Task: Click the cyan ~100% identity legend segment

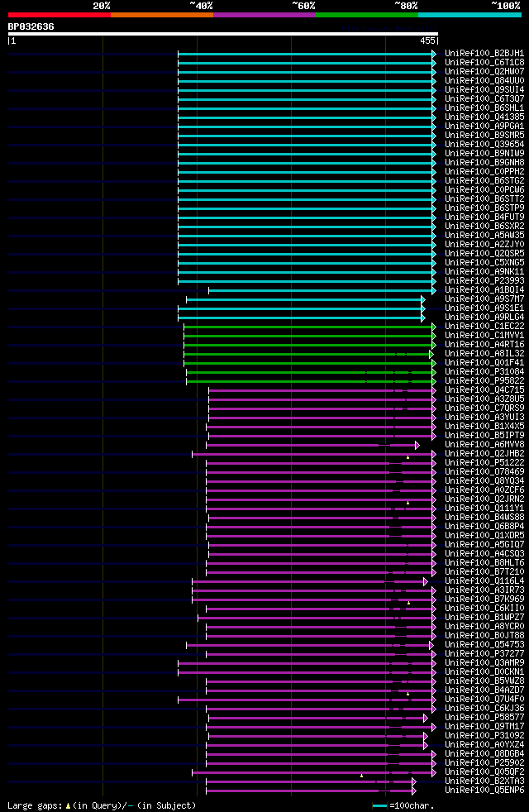Action: 469,15
